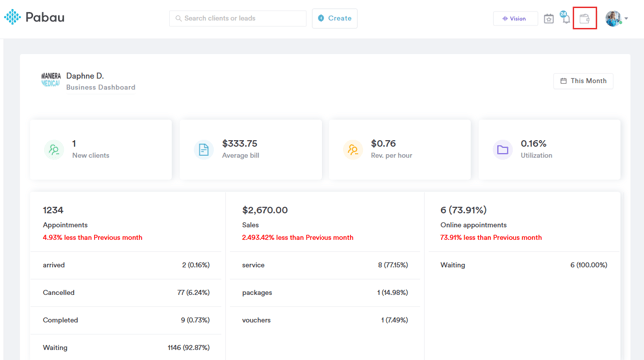Open the wallet icon highlighted in red
The image size is (644, 360).
click(584, 19)
